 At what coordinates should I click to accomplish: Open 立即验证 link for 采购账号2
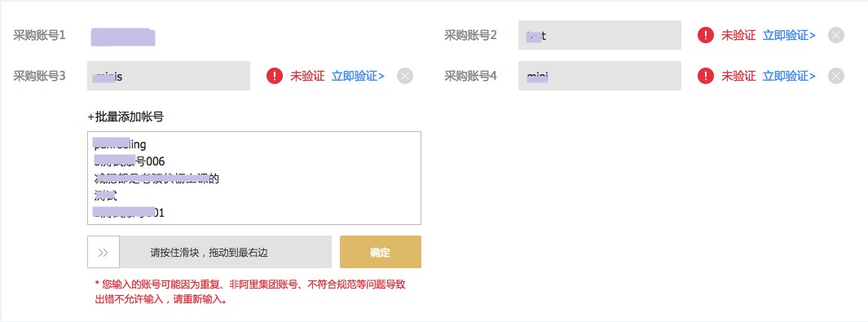coord(789,35)
